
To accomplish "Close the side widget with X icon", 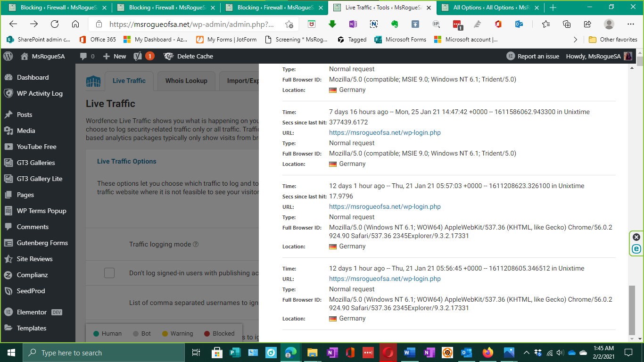I will click(636, 237).
